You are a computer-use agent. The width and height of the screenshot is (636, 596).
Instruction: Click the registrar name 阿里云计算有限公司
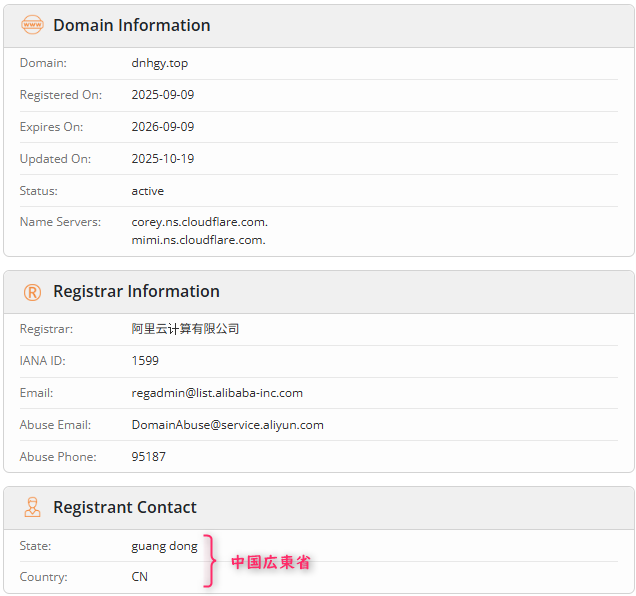[x=186, y=329]
